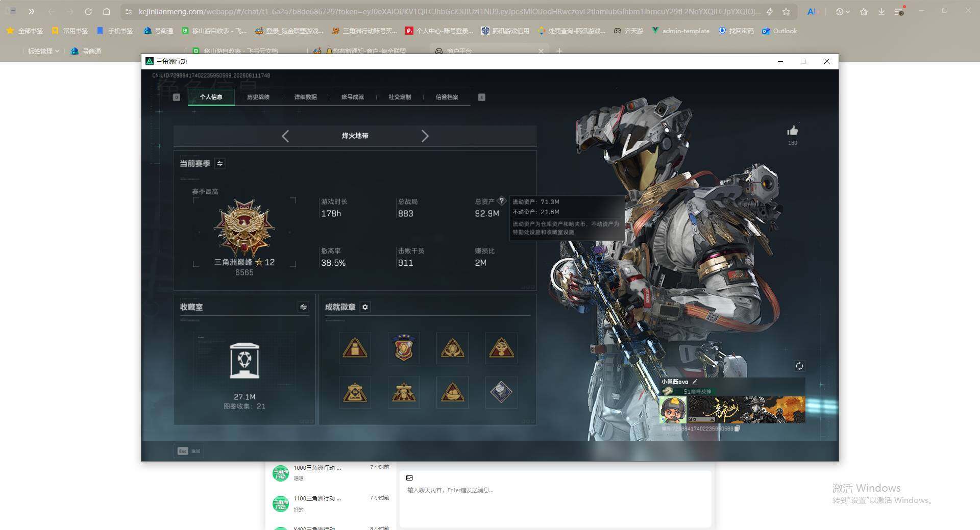Open the 找回密码 bookmark

point(736,31)
